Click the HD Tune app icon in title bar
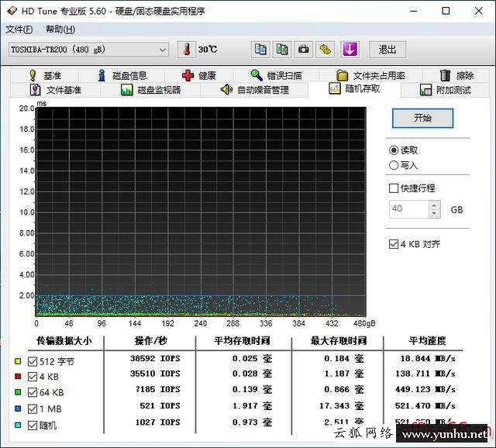Screen dimensions: 496x448 point(12,11)
